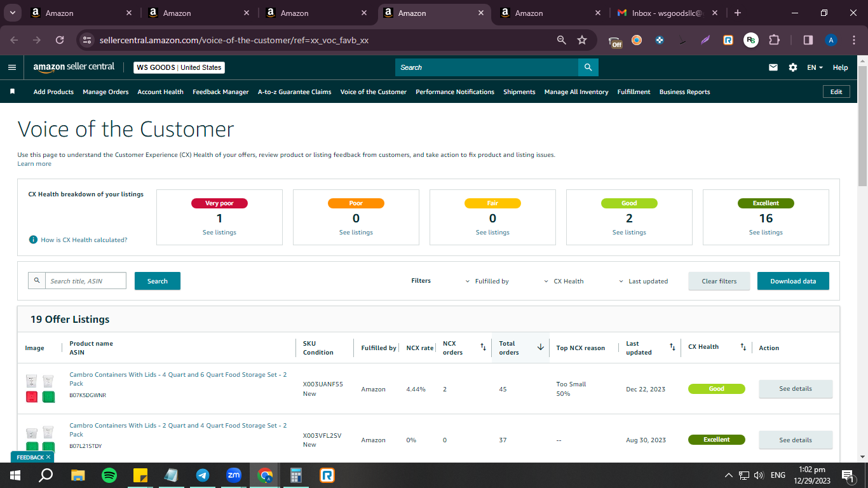Open the EN language dropdown
Viewport: 868px width, 488px height.
[x=815, y=67]
